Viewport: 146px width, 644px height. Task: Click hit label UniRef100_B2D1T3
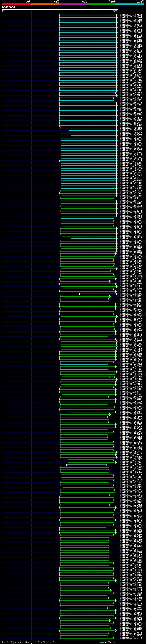point(131,148)
